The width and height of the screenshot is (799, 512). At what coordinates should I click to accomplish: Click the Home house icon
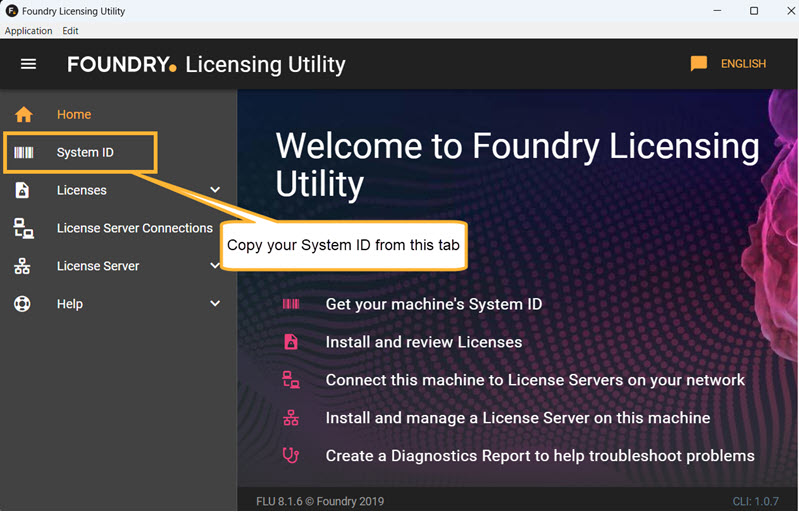pyautogui.click(x=23, y=114)
